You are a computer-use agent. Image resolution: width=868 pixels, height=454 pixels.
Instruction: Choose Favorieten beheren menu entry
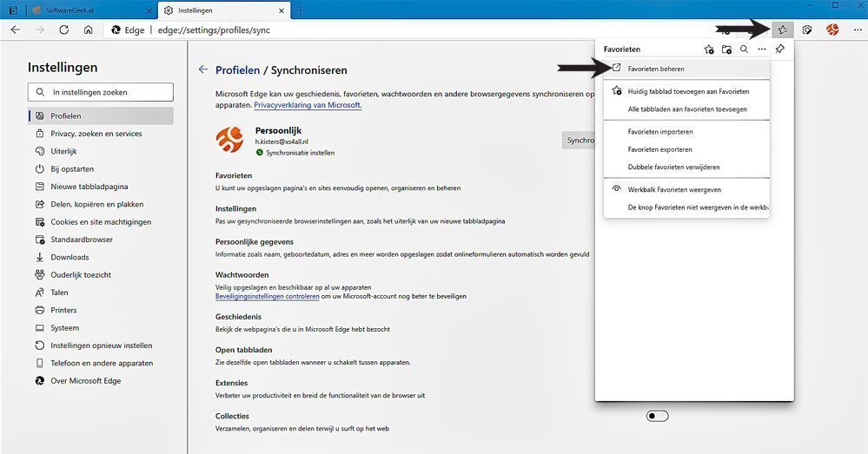click(x=686, y=69)
